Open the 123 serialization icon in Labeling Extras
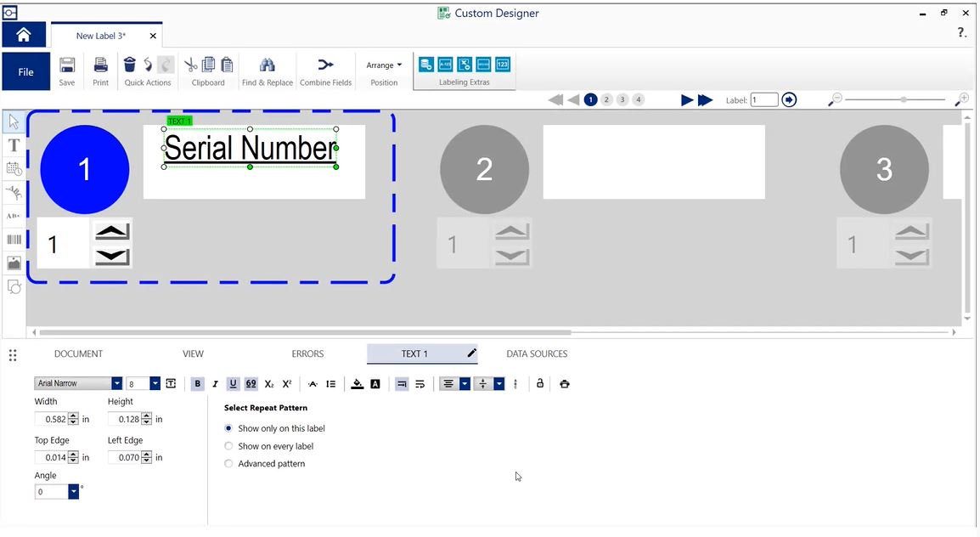The height and width of the screenshot is (537, 980). point(501,64)
